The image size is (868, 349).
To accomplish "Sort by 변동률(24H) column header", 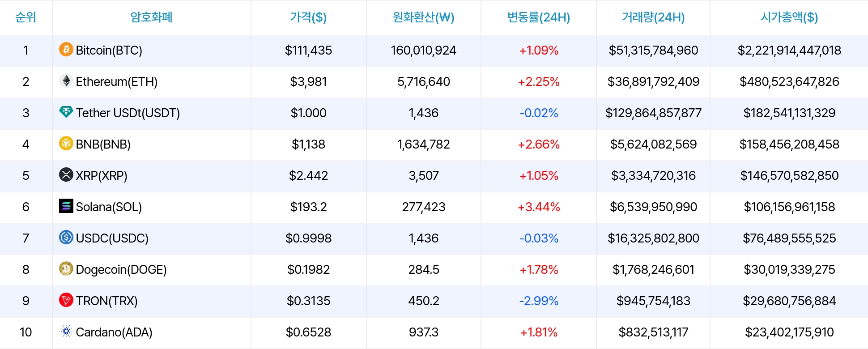I will 538,17.
